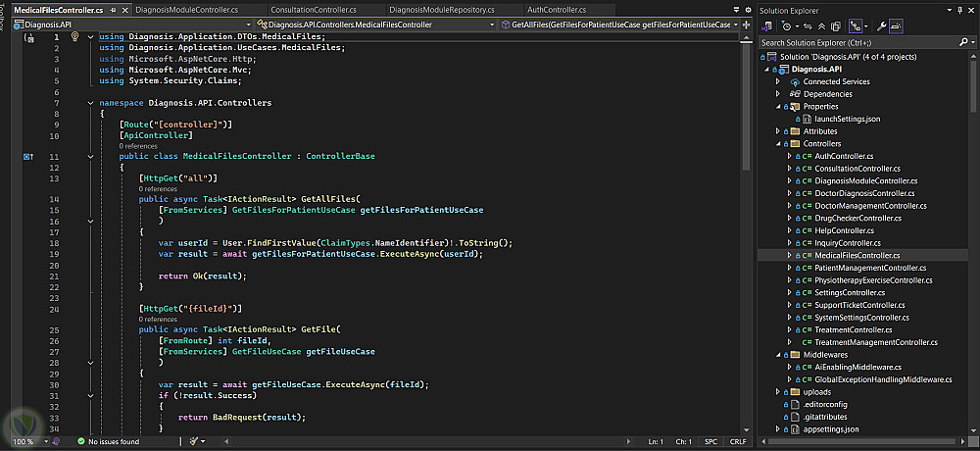Select PatientManagementController.cs file
980x451 pixels.
click(869, 268)
